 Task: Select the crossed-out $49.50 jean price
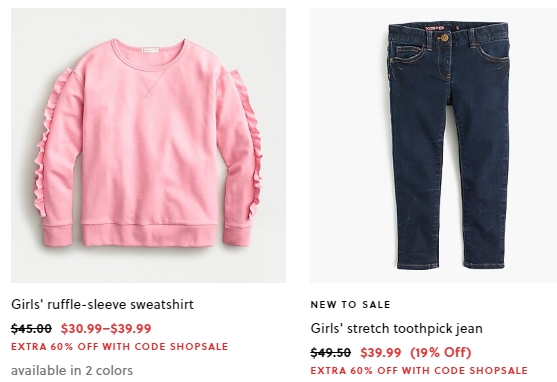[331, 353]
